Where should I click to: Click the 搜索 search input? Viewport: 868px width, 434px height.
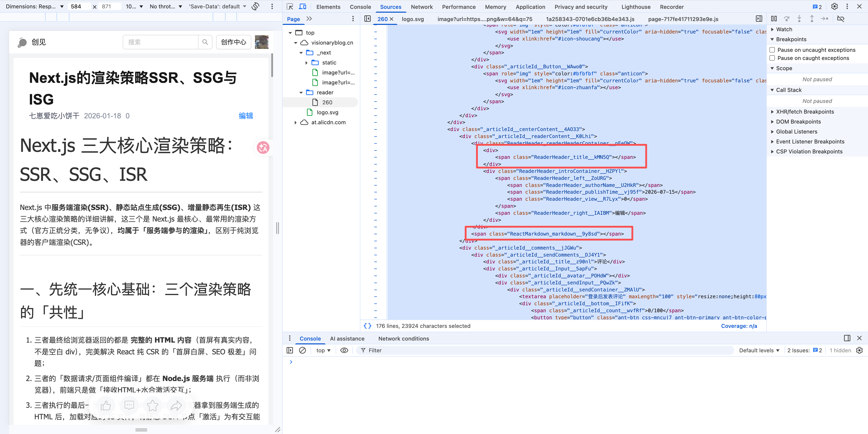click(x=160, y=42)
